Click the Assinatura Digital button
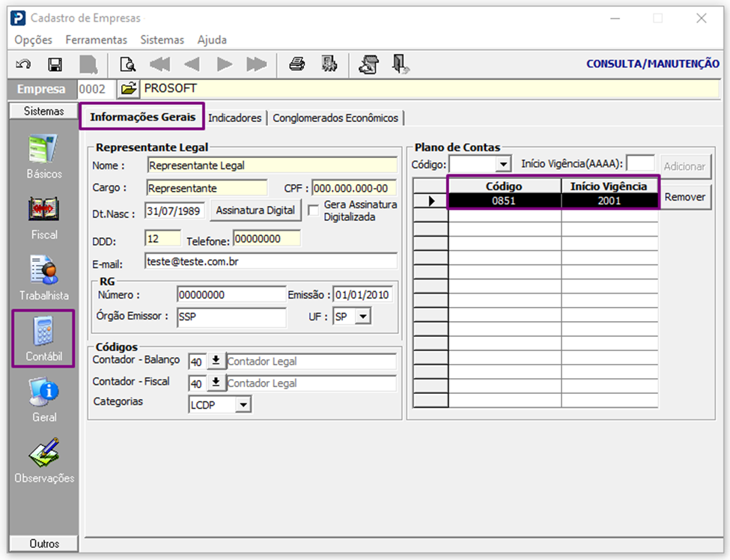 pyautogui.click(x=255, y=210)
